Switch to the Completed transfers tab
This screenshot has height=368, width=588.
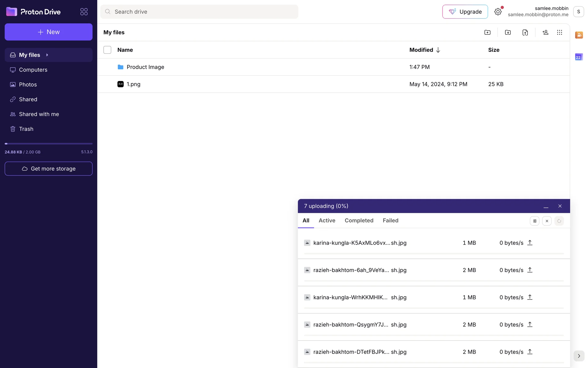pyautogui.click(x=359, y=220)
